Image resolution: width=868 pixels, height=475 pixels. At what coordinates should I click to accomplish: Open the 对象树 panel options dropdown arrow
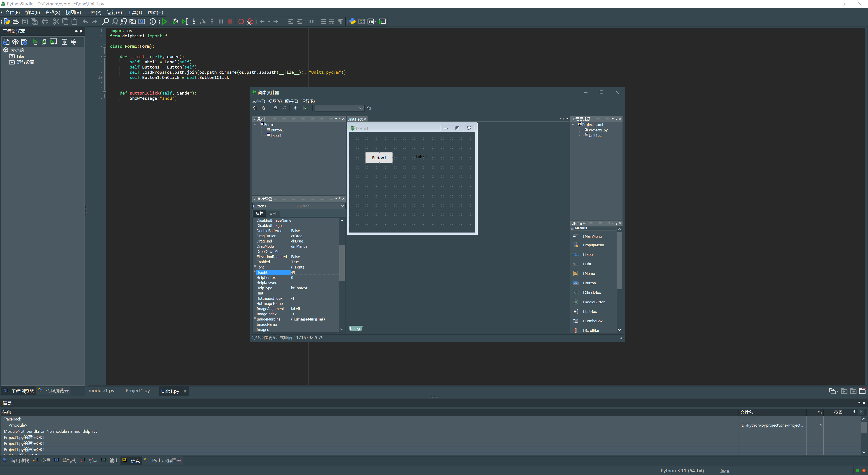[x=336, y=119]
